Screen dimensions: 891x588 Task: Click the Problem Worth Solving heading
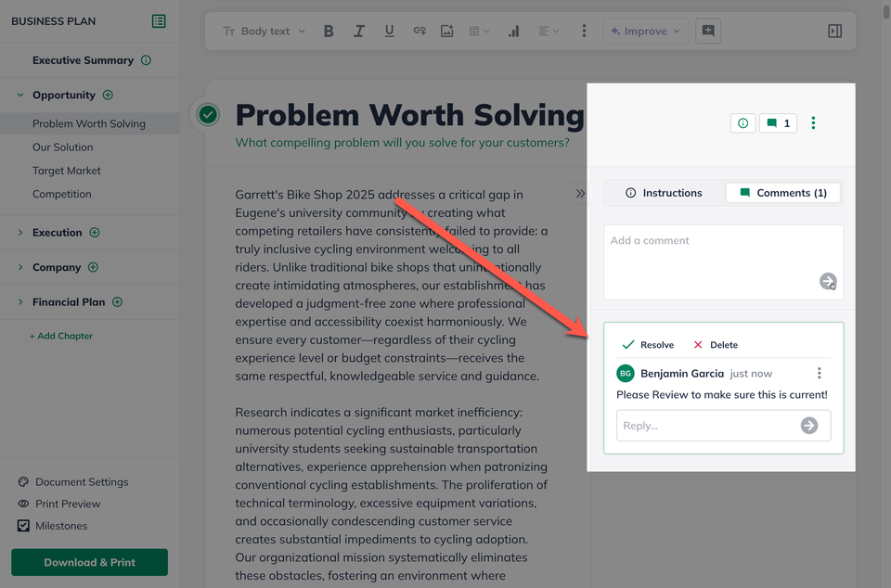pyautogui.click(x=409, y=115)
